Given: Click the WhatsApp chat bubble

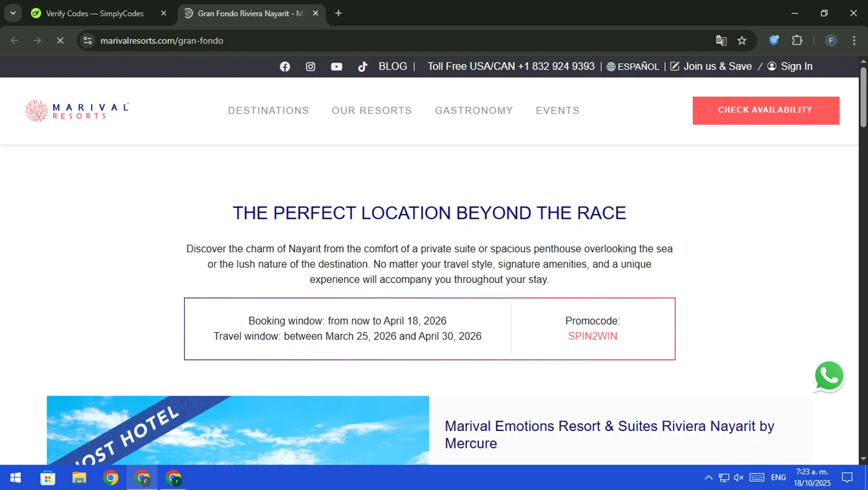Looking at the screenshot, I should pyautogui.click(x=829, y=377).
